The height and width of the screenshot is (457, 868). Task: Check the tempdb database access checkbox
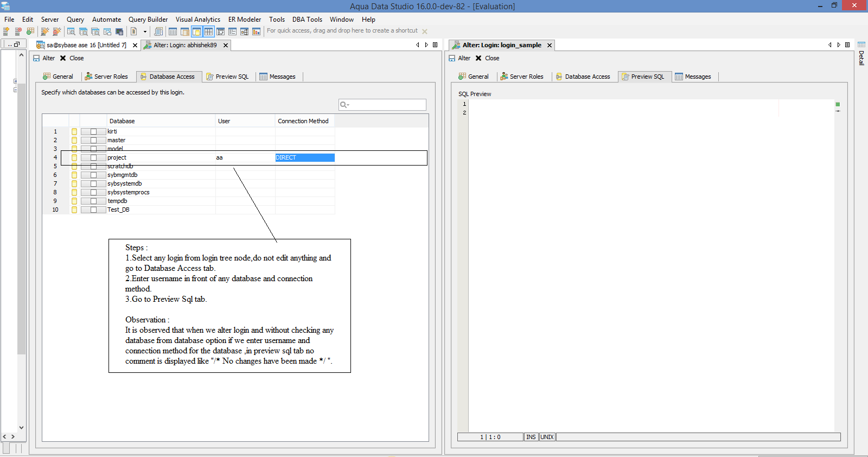point(93,201)
